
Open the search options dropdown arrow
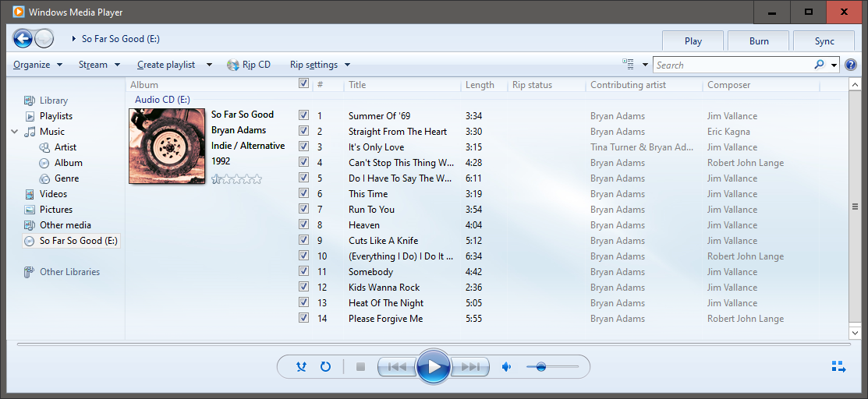[x=834, y=65]
